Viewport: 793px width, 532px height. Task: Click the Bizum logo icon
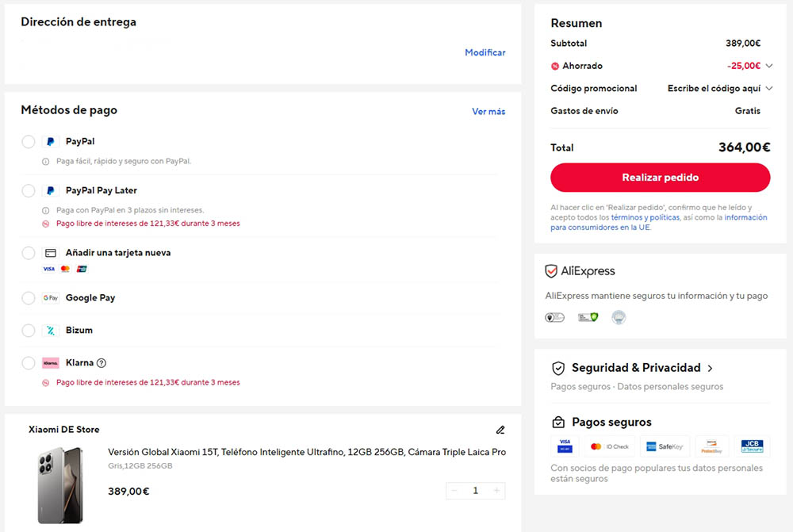pyautogui.click(x=50, y=331)
